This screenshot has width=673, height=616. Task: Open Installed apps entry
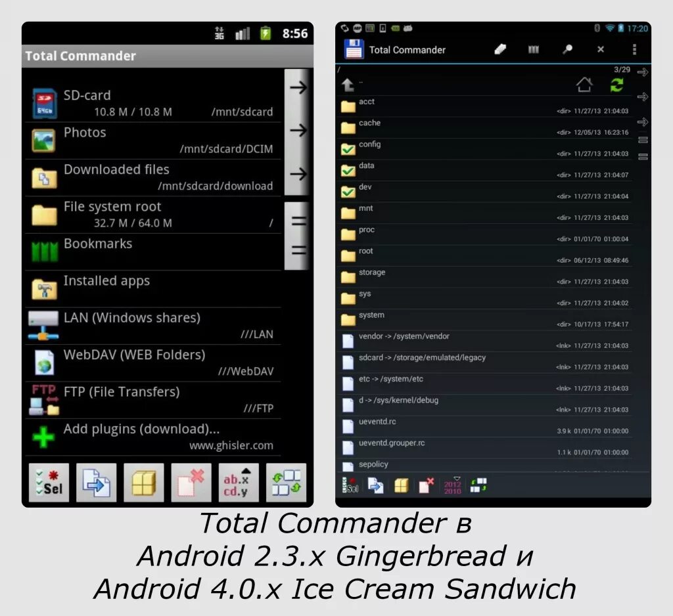coord(152,289)
